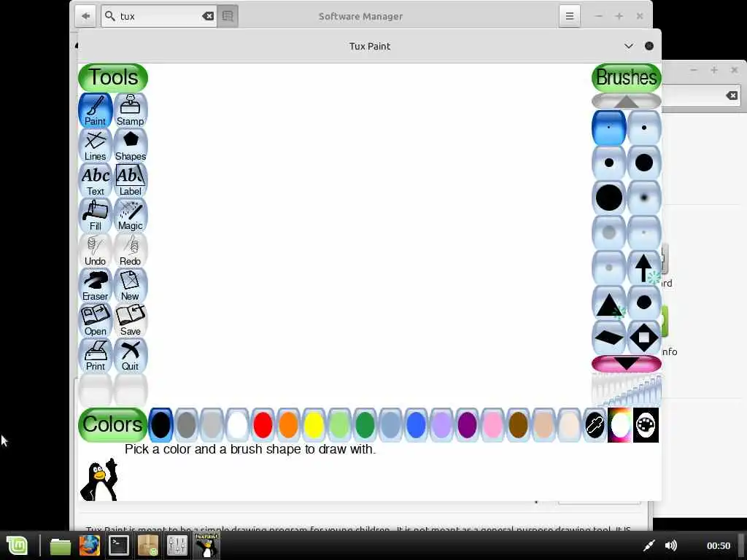The image size is (747, 560).
Task: Choose the orange color swatch
Action: [288, 425]
